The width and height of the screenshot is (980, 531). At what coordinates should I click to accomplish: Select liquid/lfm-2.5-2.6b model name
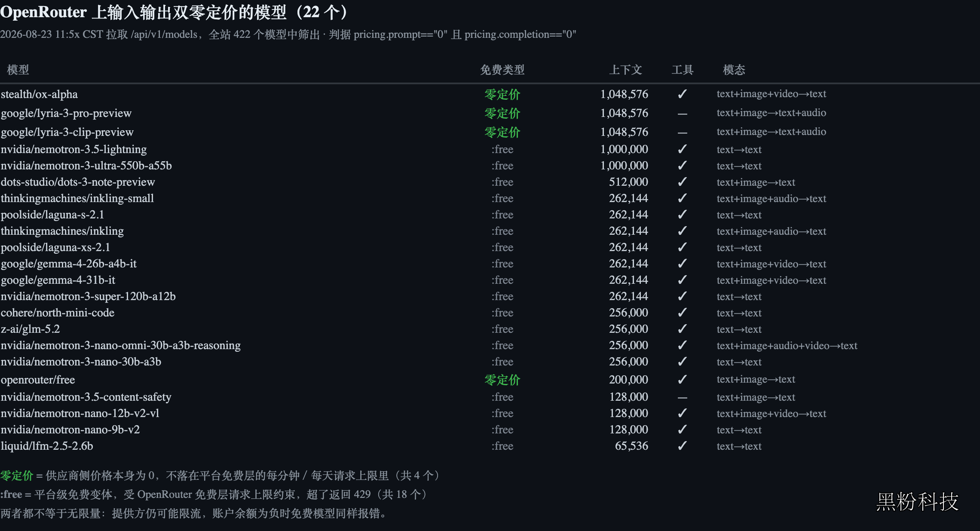click(x=47, y=446)
